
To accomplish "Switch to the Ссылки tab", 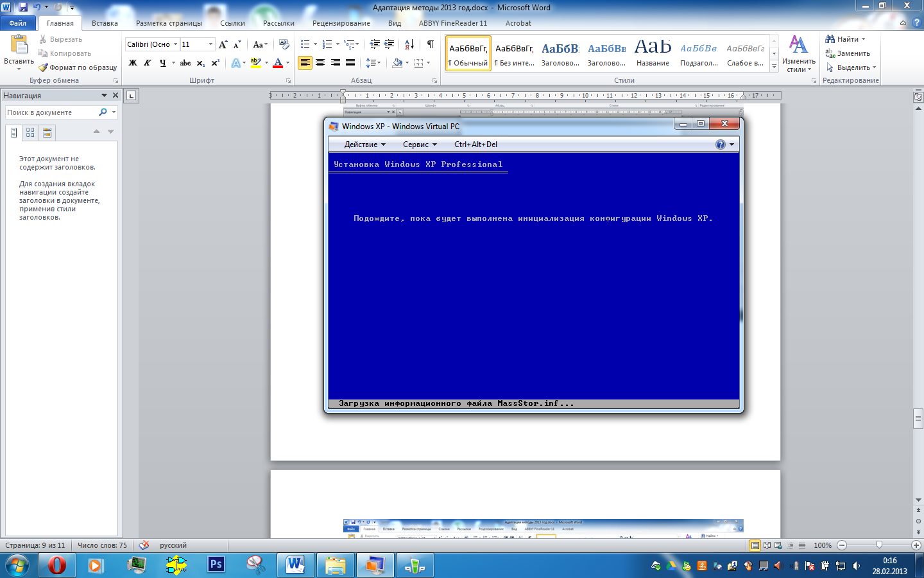I will (232, 23).
